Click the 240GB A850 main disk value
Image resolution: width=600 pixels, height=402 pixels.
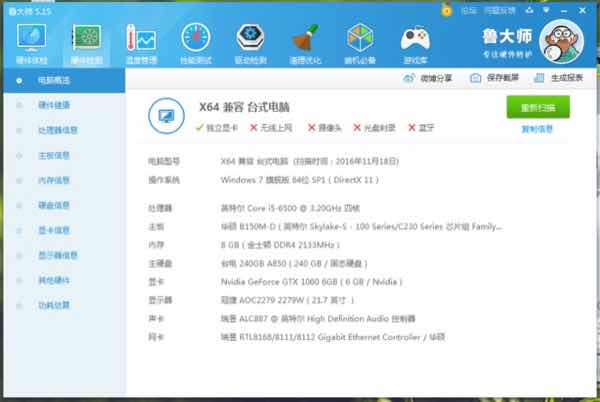pyautogui.click(x=294, y=264)
